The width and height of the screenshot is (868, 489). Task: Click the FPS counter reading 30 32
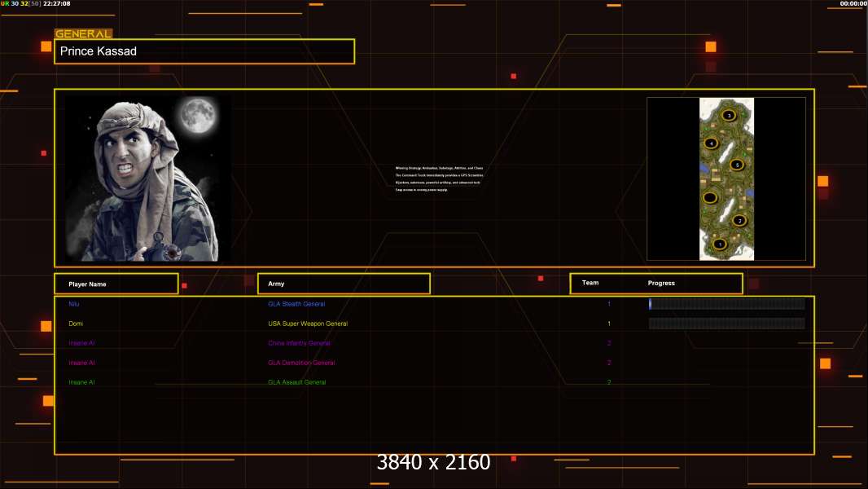click(x=20, y=3)
